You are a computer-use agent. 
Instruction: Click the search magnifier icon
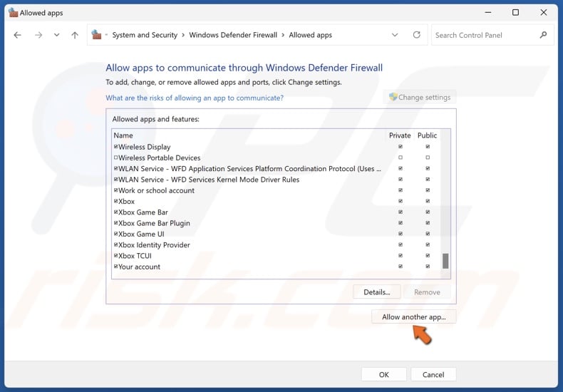pyautogui.click(x=543, y=35)
